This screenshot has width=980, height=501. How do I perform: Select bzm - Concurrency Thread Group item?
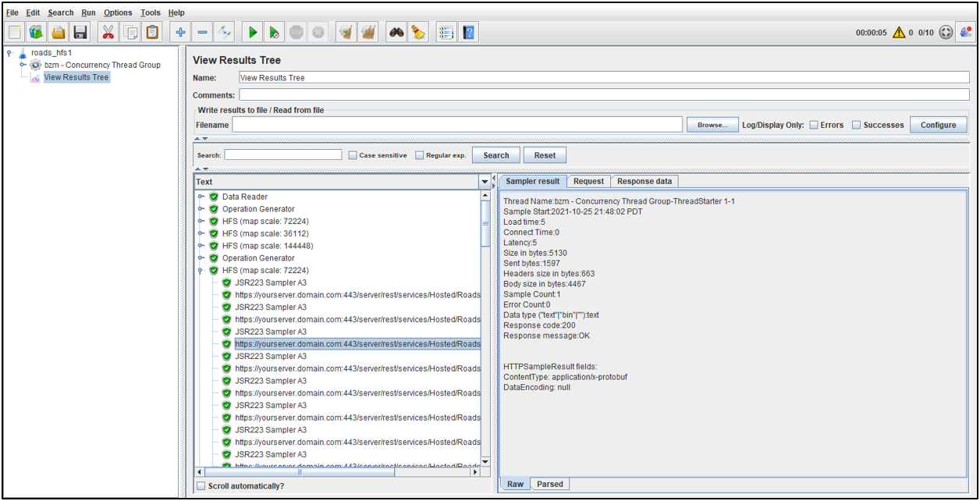point(101,65)
